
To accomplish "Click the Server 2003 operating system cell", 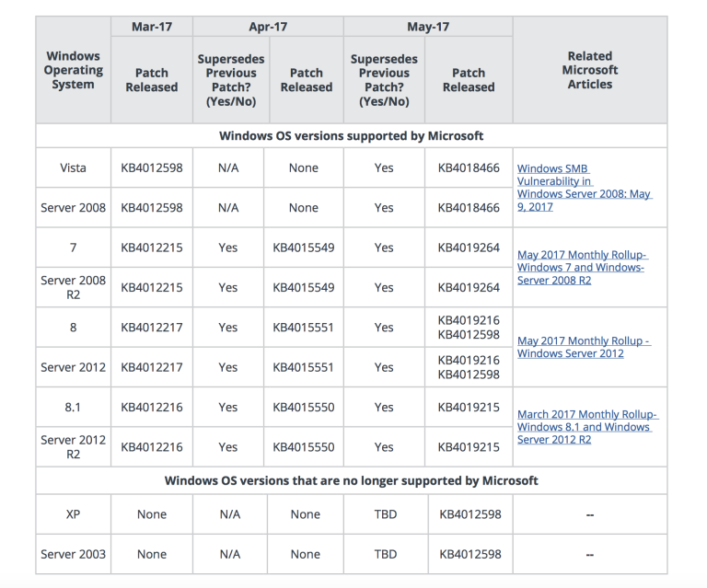I will pos(73,554).
